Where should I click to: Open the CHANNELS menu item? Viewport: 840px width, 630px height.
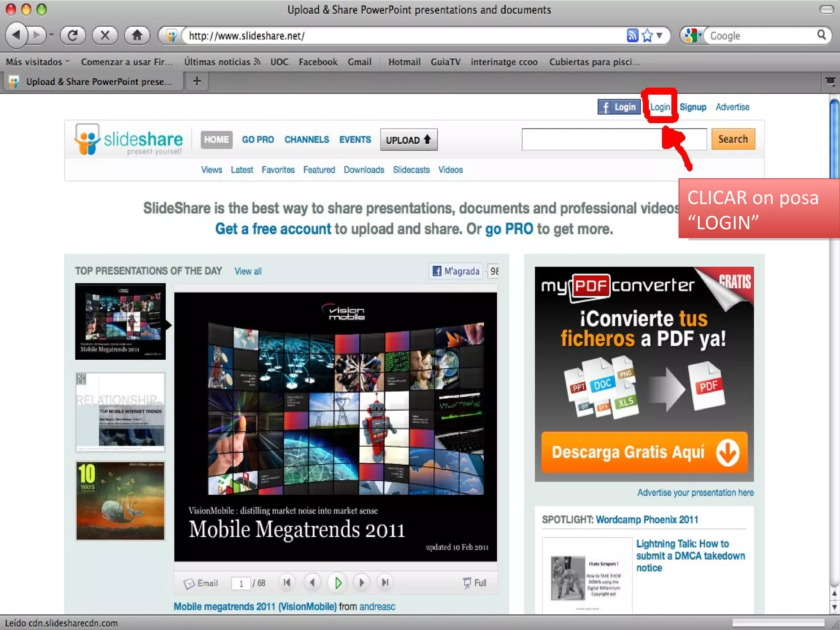click(306, 139)
